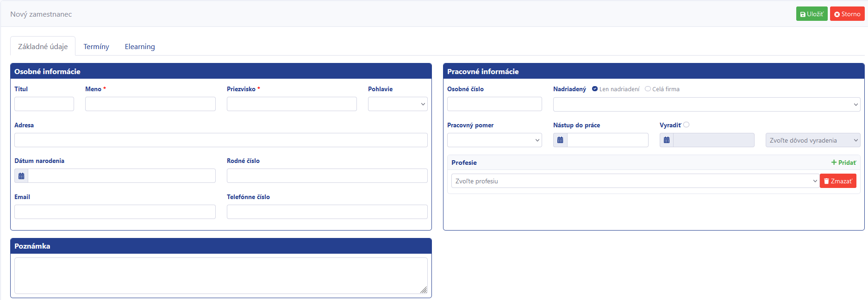Click into the Email input field
This screenshot has height=300, width=868.
coord(115,212)
